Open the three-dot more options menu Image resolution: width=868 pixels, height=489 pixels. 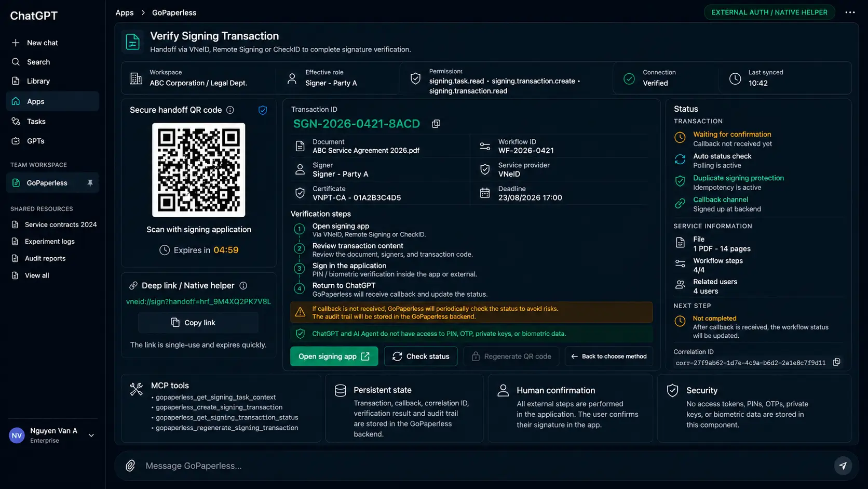850,12
